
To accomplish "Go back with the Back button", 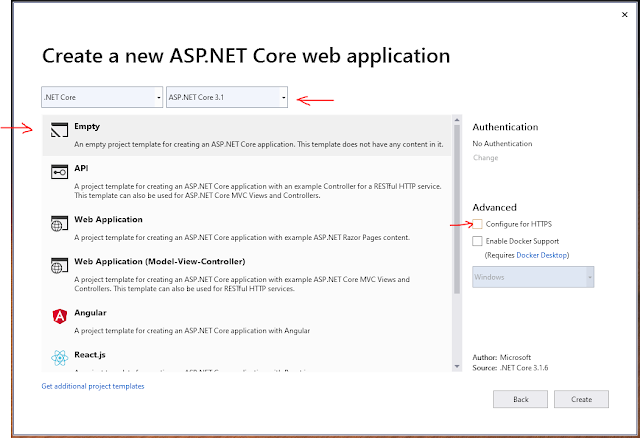I will [520, 398].
